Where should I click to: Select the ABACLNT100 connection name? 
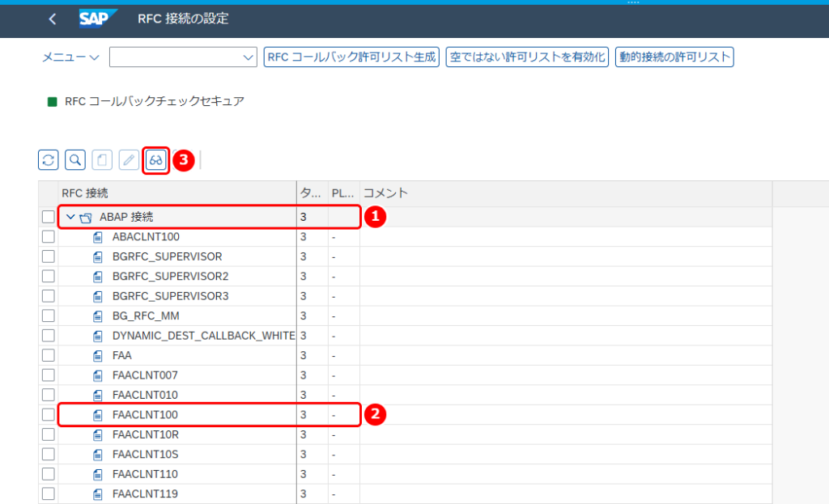tap(146, 237)
